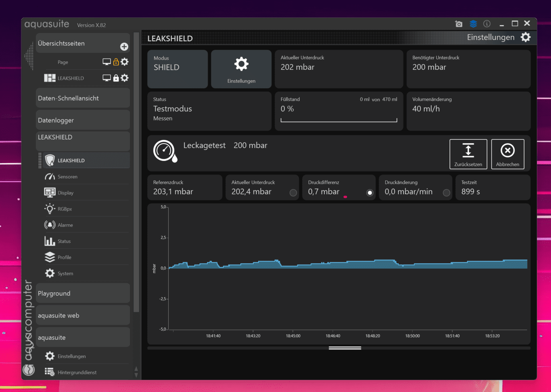Open the info icon in title bar
Image resolution: width=551 pixels, height=392 pixels.
tap(487, 24)
